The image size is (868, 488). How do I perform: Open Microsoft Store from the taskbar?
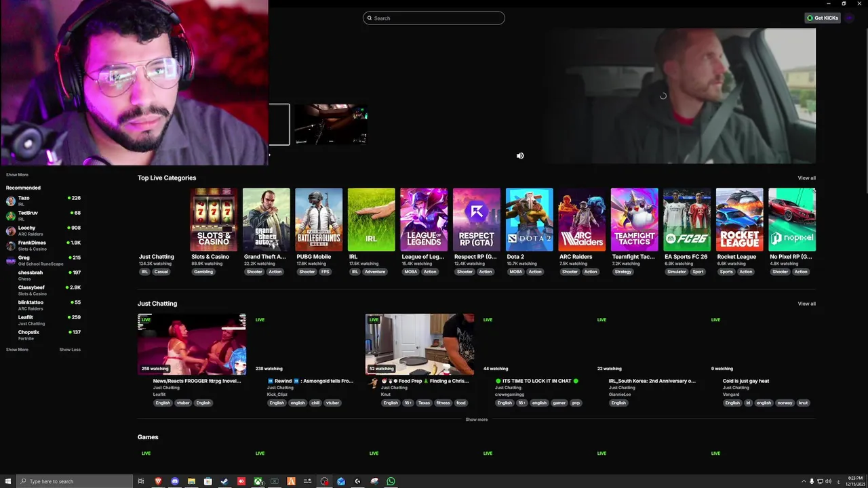pyautogui.click(x=208, y=481)
